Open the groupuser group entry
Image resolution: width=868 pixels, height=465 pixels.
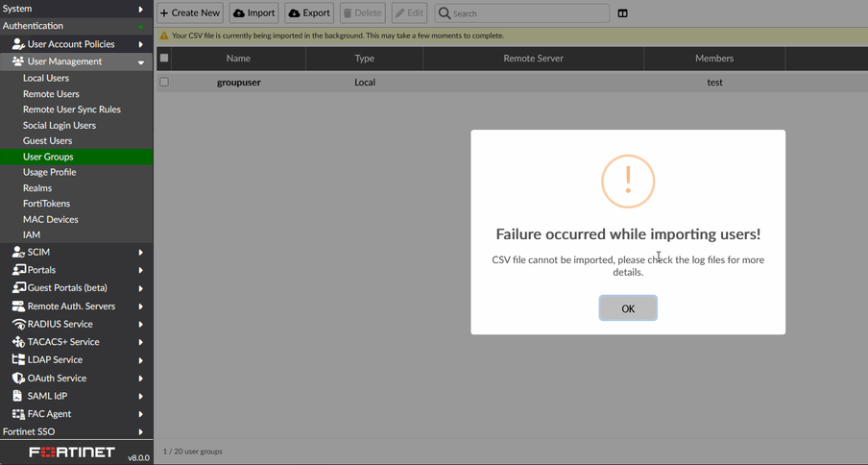click(x=238, y=82)
